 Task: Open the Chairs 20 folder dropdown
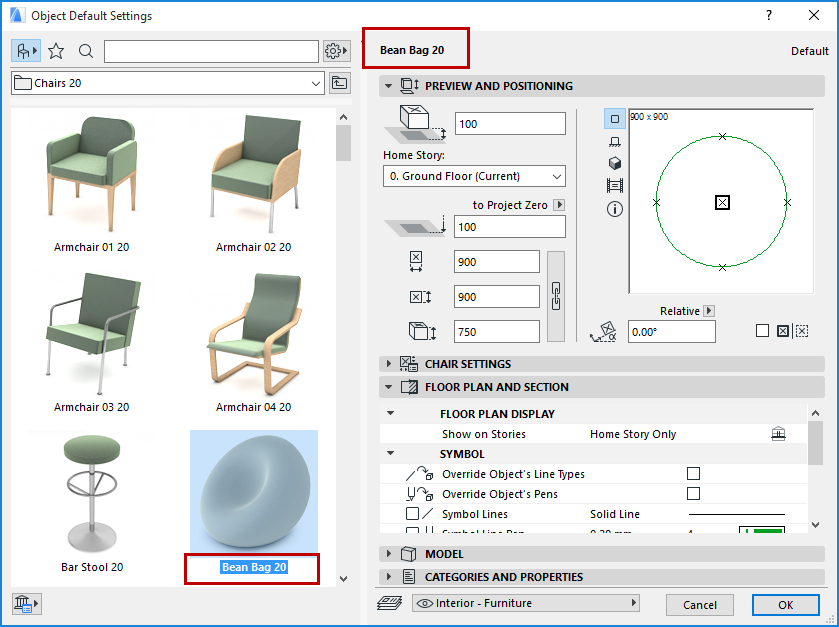(167, 83)
